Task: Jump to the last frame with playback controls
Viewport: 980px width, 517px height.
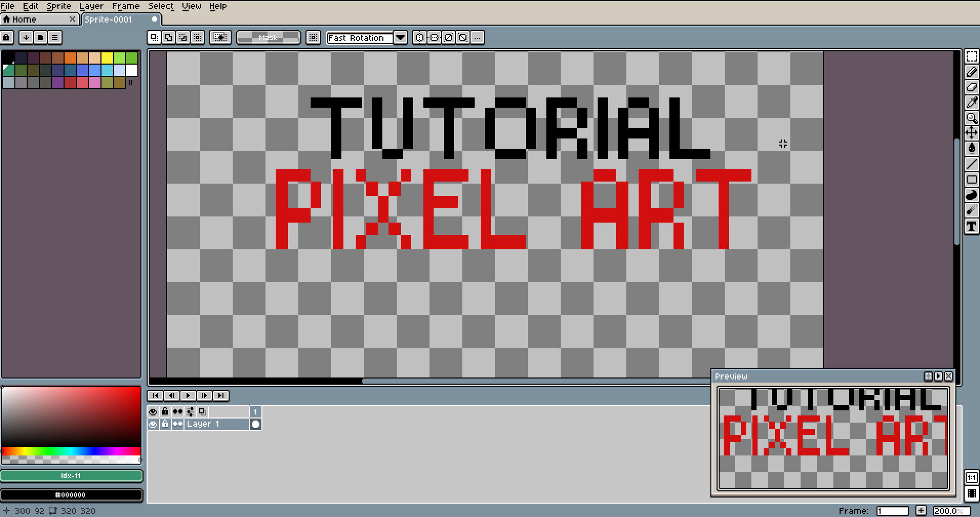Action: (x=221, y=395)
